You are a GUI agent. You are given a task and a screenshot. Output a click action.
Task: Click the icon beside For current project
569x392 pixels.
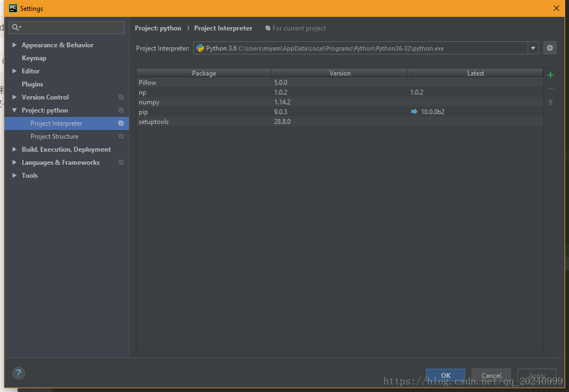268,28
